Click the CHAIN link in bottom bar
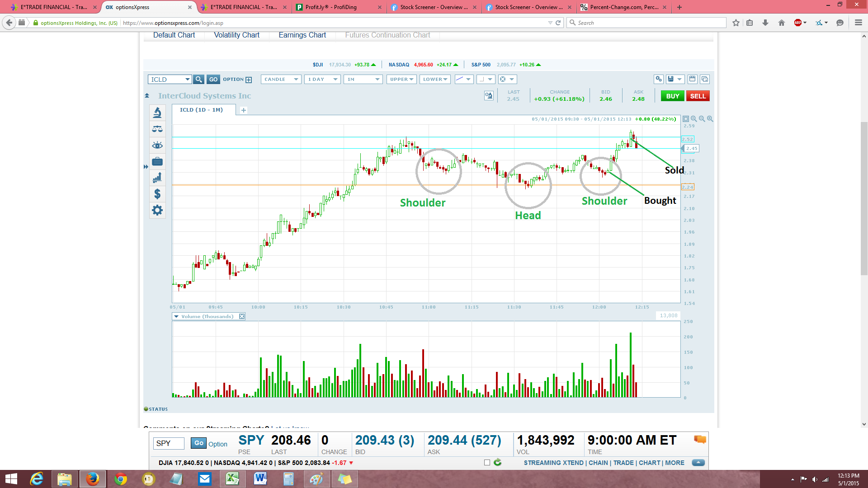The width and height of the screenshot is (868, 488). tap(598, 463)
